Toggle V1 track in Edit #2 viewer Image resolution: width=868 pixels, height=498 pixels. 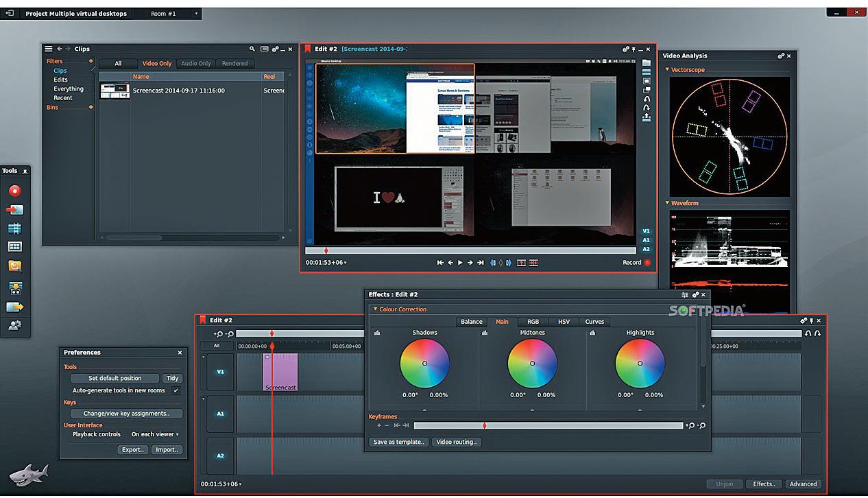(646, 231)
